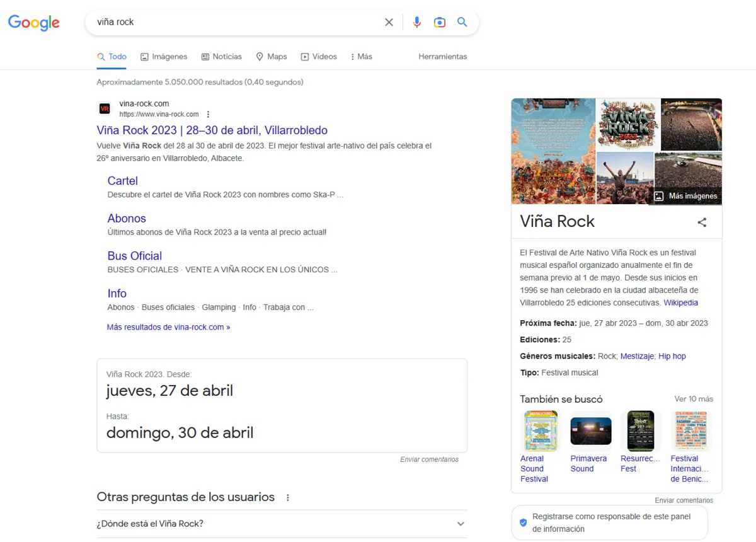Select the Todo results tab
Screen dimensions: 756x542
tap(112, 57)
